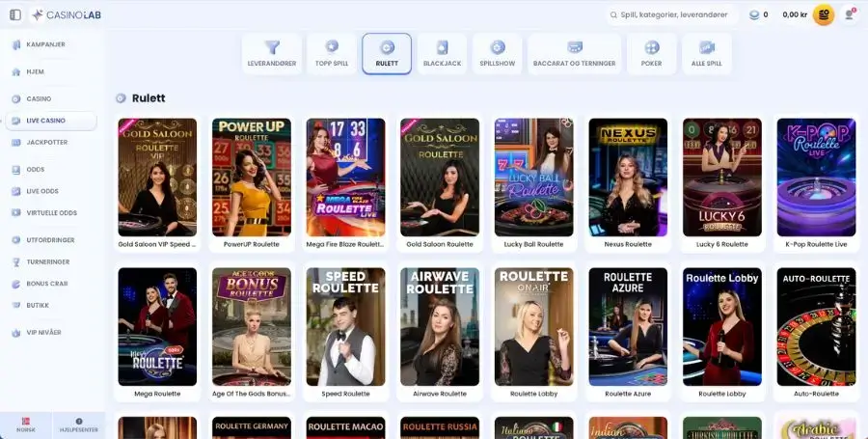868x439 pixels.
Task: Switch to the Blackjack tab
Action: [x=442, y=54]
